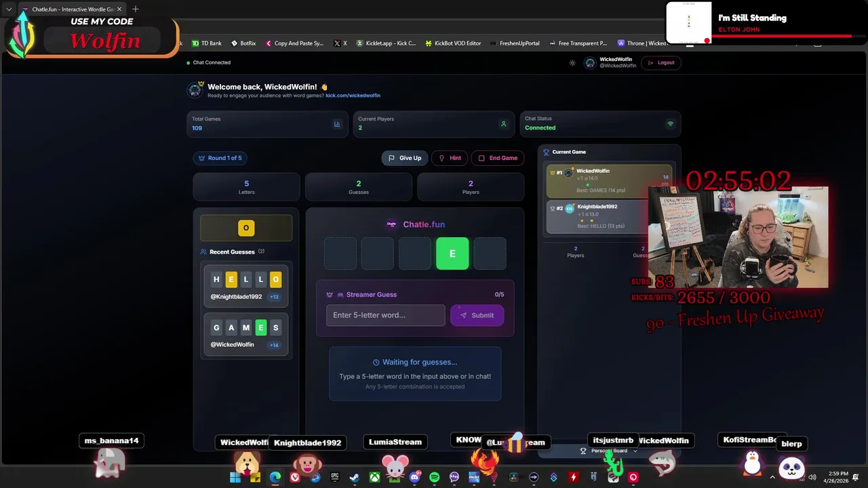Click the Recent Guesses people icon
Viewport: 868px width, 488px height.
click(x=203, y=251)
